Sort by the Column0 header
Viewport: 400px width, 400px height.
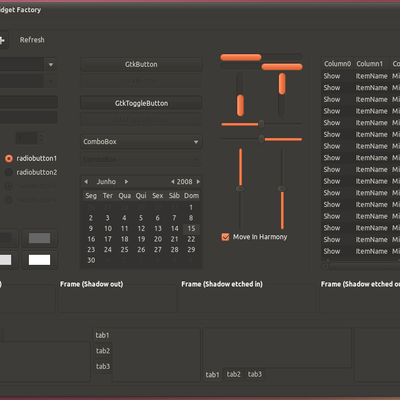(338, 64)
